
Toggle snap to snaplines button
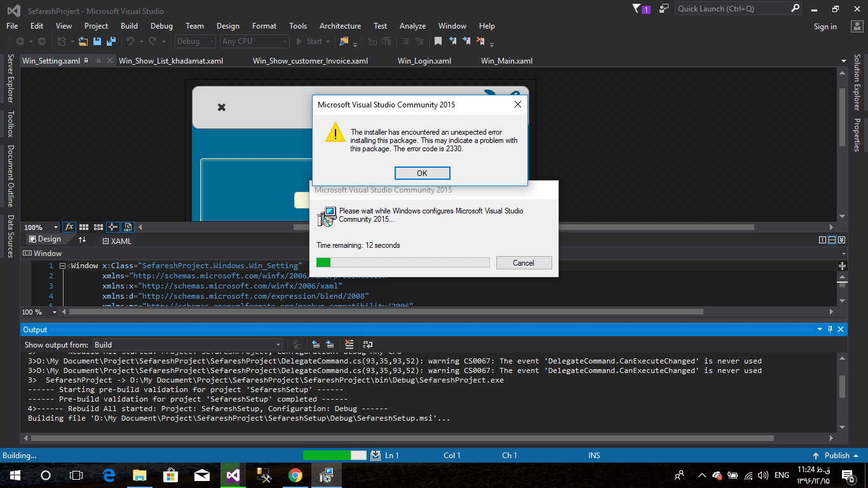tap(113, 227)
